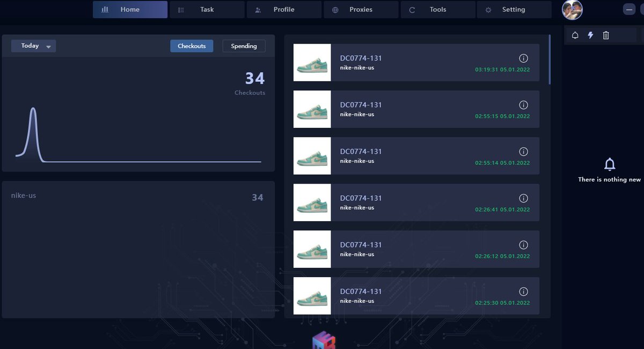Open info icon for 02:26:41 checkout

pyautogui.click(x=524, y=198)
